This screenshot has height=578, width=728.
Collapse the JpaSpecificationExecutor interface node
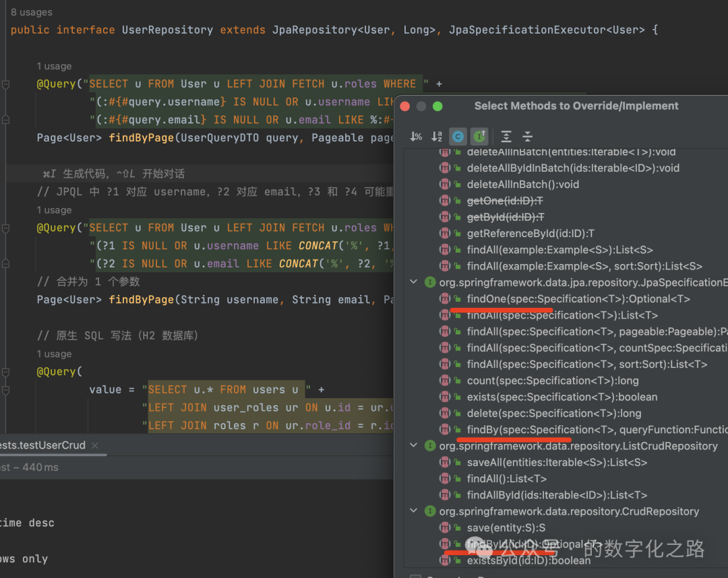point(413,282)
